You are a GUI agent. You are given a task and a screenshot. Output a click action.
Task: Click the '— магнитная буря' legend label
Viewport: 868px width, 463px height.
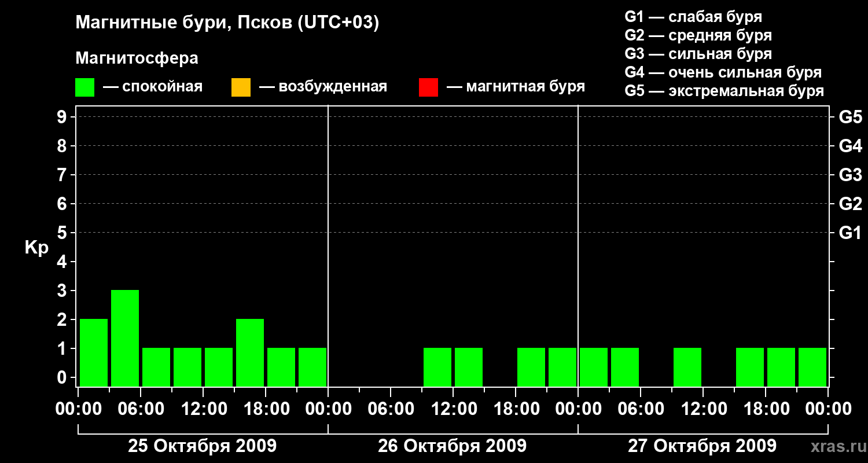(516, 87)
